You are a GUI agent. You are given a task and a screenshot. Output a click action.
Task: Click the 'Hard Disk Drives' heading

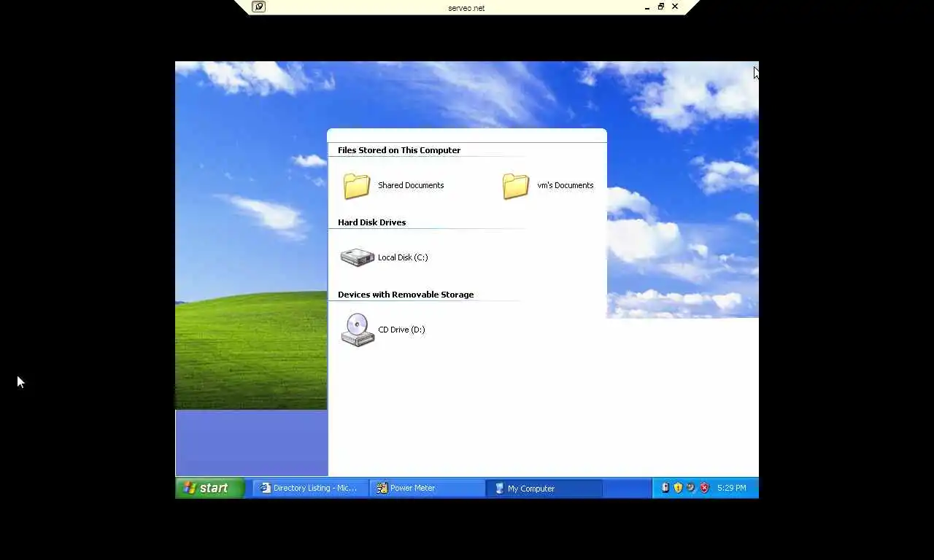371,222
